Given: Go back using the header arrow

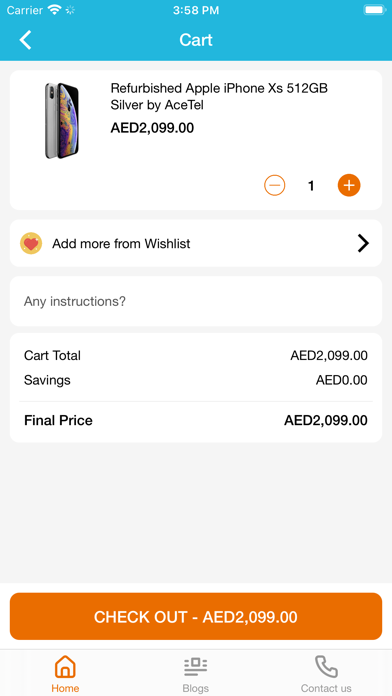Looking at the screenshot, I should point(25,40).
